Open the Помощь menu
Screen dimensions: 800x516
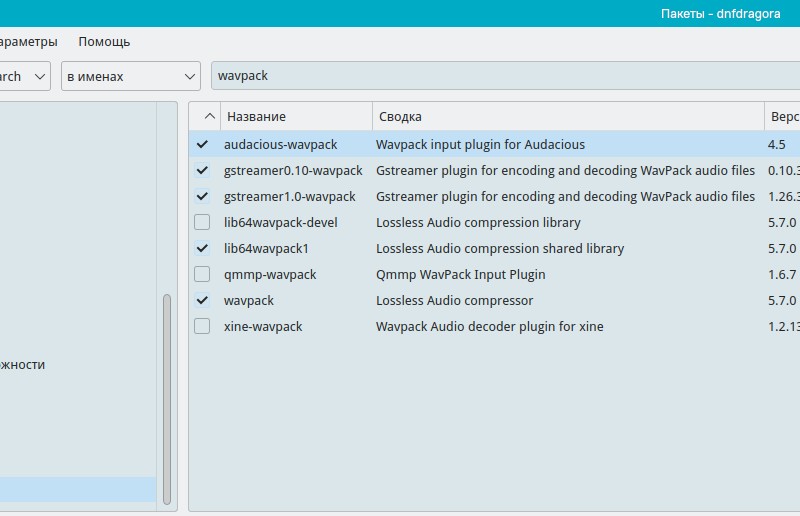coord(104,42)
